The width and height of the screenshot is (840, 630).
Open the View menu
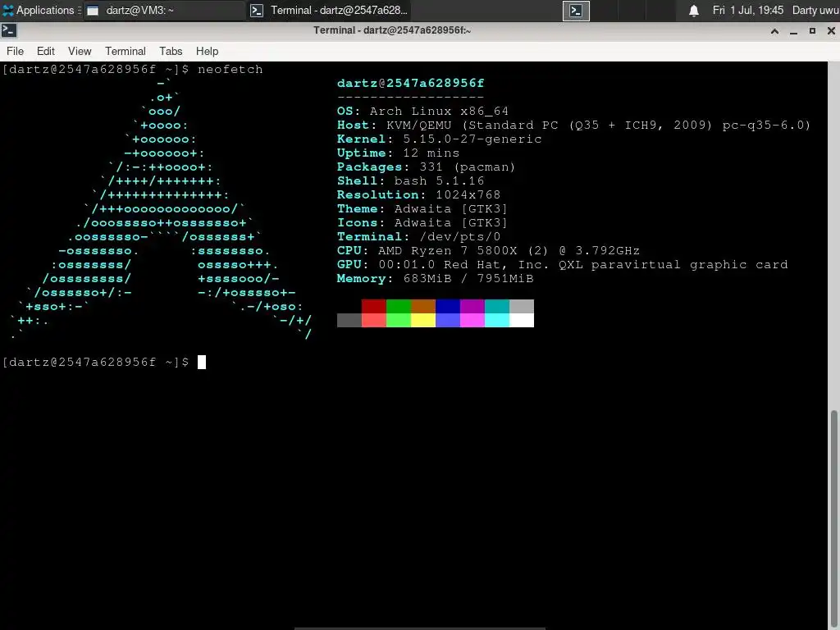[80, 51]
